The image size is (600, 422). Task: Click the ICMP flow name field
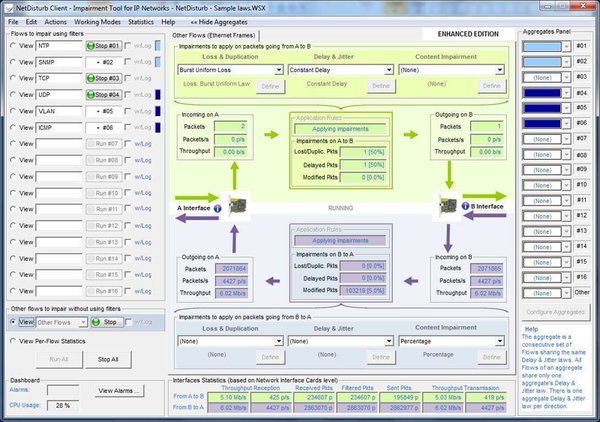[59, 128]
